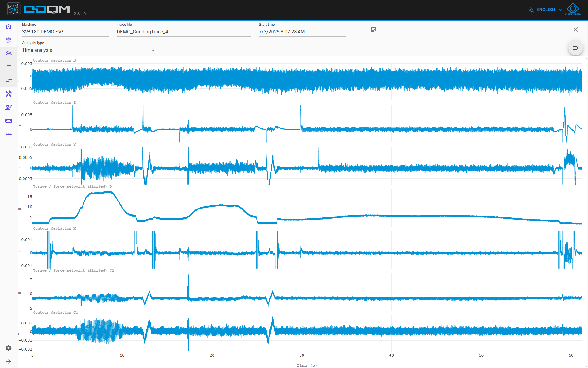This screenshot has width=588, height=368.
Task: Click the user settings sidebar icon
Action: pyautogui.click(x=9, y=107)
